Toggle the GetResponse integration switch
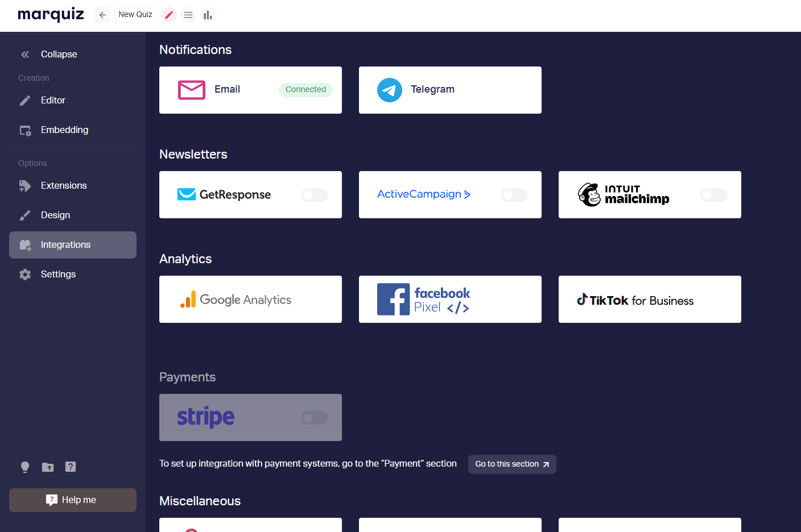Image resolution: width=801 pixels, height=532 pixels. [315, 195]
